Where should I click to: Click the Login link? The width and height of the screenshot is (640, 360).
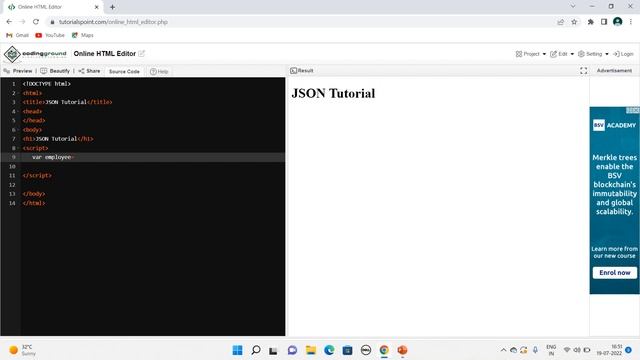pyautogui.click(x=623, y=54)
